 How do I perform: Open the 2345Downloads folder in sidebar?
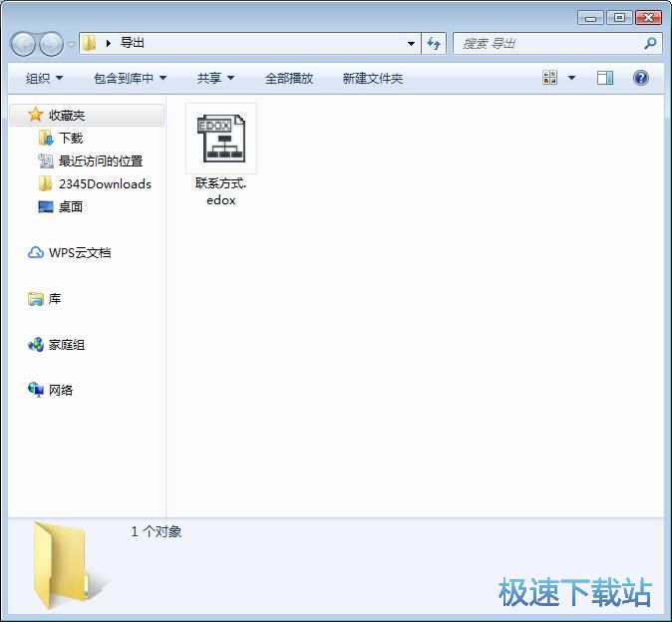pyautogui.click(x=95, y=184)
